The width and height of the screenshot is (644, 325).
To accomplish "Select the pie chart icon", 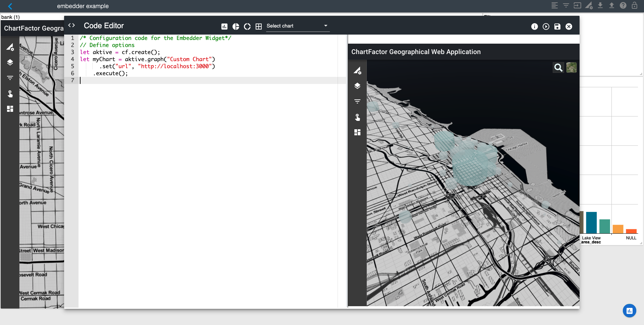I will [x=236, y=27].
